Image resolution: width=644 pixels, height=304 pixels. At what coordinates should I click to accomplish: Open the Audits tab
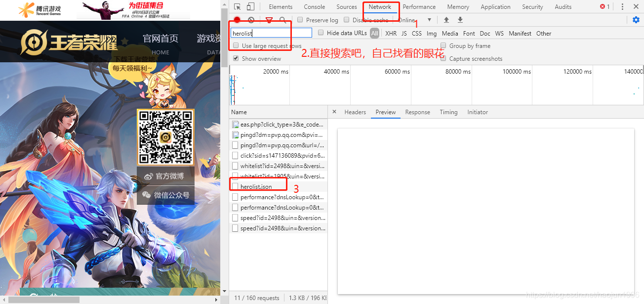[563, 7]
